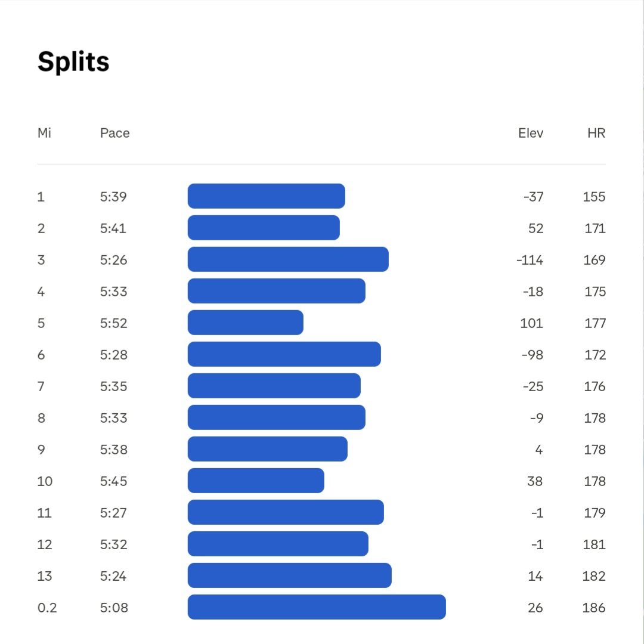Click the Pace column header
The height and width of the screenshot is (644, 644).
(x=114, y=133)
